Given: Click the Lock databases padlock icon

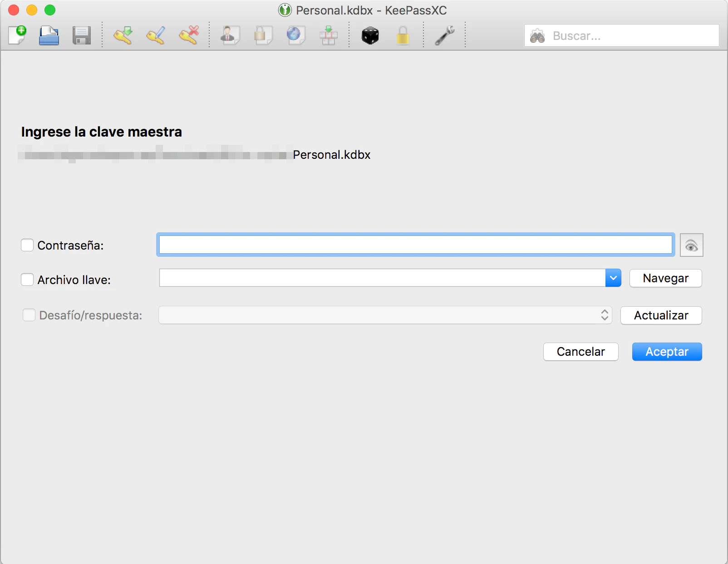Looking at the screenshot, I should 403,35.
